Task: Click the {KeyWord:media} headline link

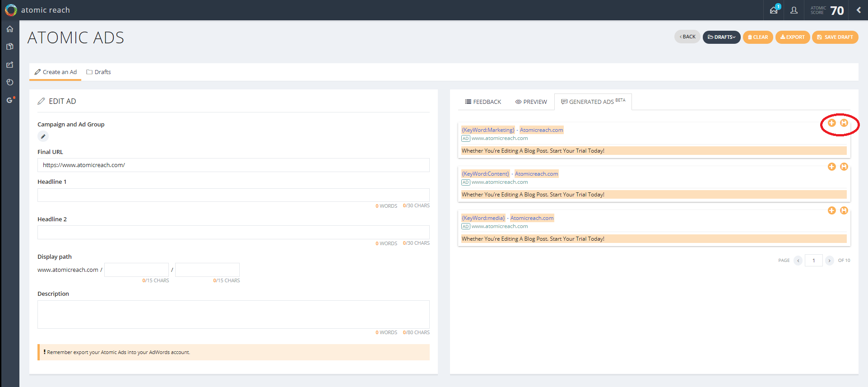Action: click(x=483, y=218)
